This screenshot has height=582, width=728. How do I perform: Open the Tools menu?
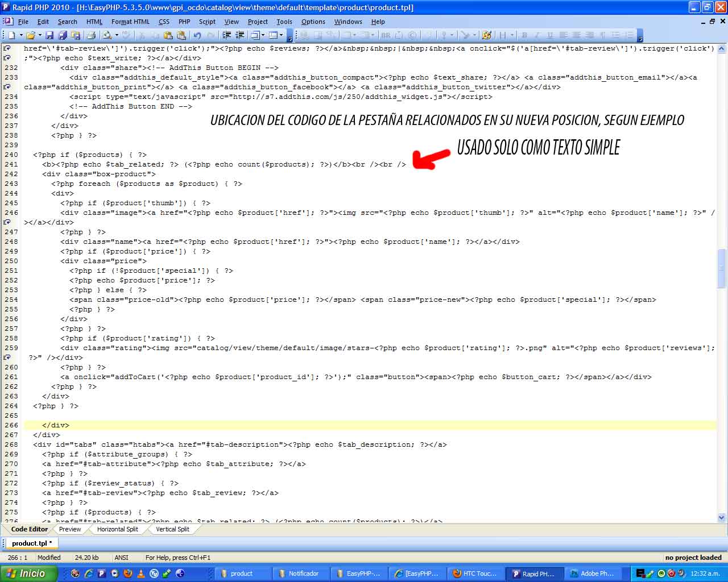(284, 22)
